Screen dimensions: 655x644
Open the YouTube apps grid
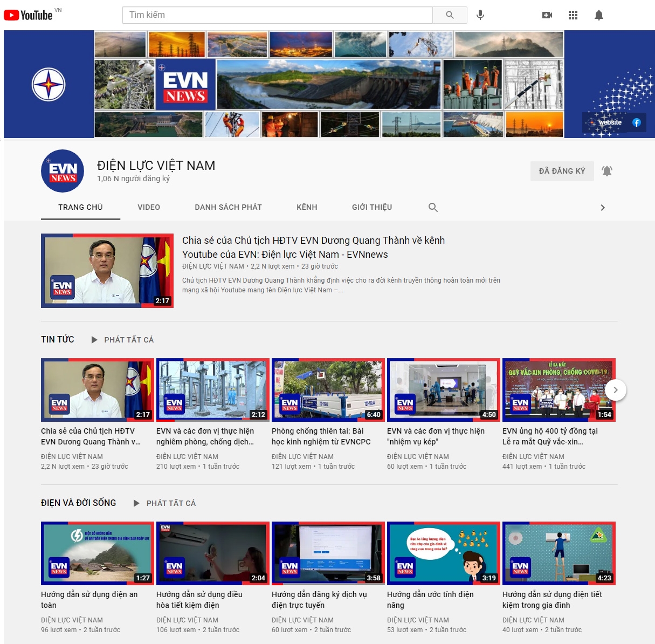point(573,15)
